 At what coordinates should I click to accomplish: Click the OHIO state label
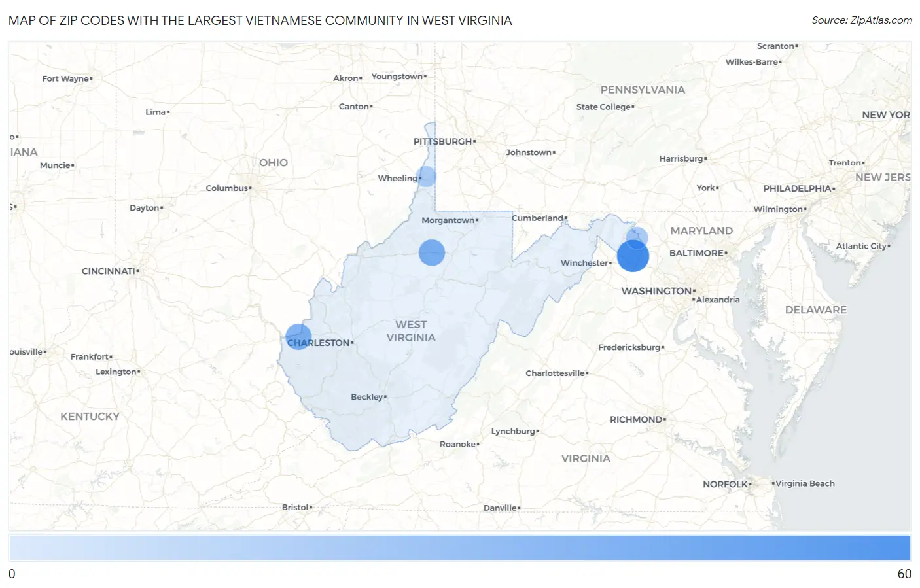click(274, 163)
